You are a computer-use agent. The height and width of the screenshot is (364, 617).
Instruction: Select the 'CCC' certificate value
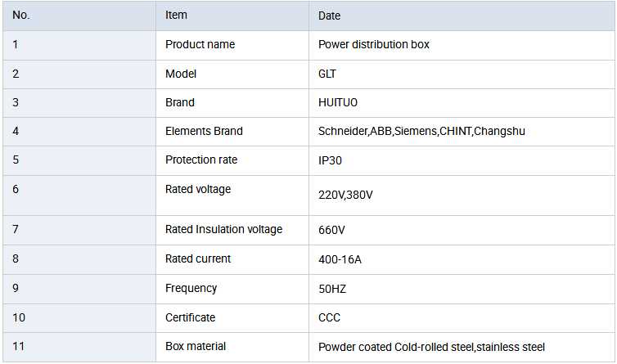[x=329, y=317]
